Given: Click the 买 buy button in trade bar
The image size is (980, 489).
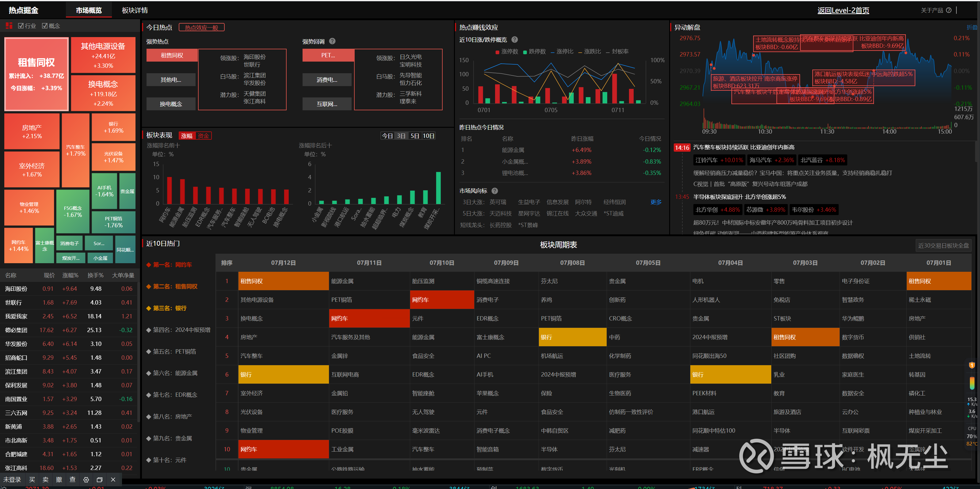Looking at the screenshot, I should click(32, 480).
